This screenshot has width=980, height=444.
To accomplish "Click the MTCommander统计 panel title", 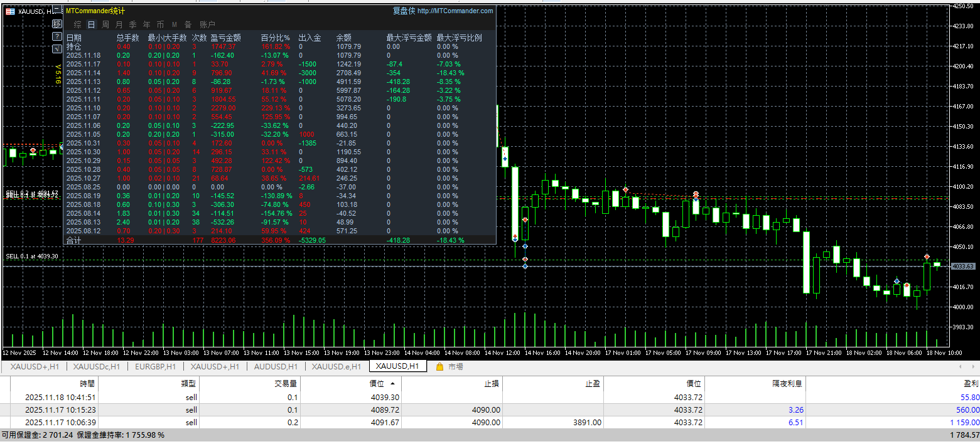I will (95, 11).
